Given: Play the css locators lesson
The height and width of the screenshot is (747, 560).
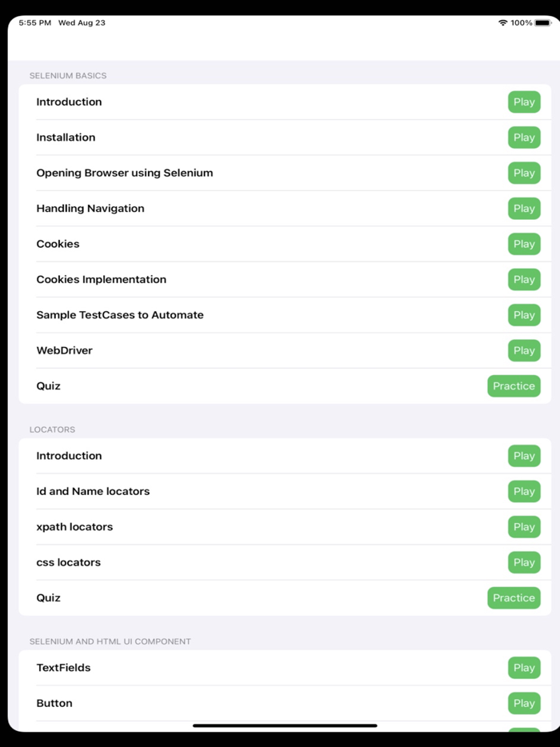Looking at the screenshot, I should [524, 562].
